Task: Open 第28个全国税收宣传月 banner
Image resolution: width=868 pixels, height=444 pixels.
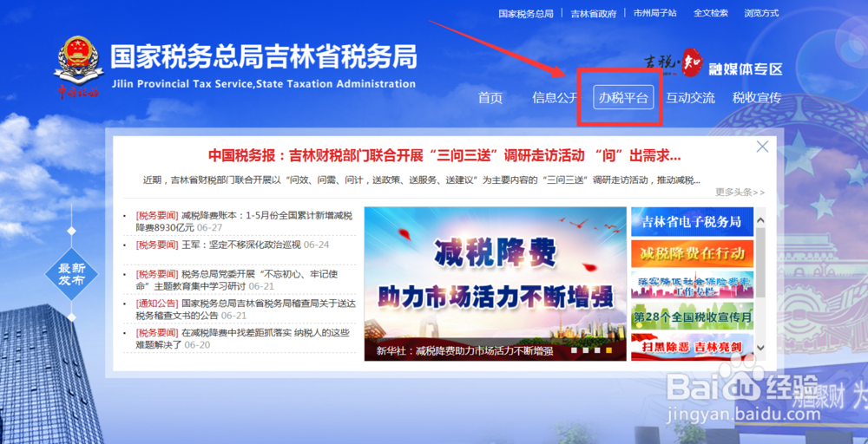Action: [692, 317]
